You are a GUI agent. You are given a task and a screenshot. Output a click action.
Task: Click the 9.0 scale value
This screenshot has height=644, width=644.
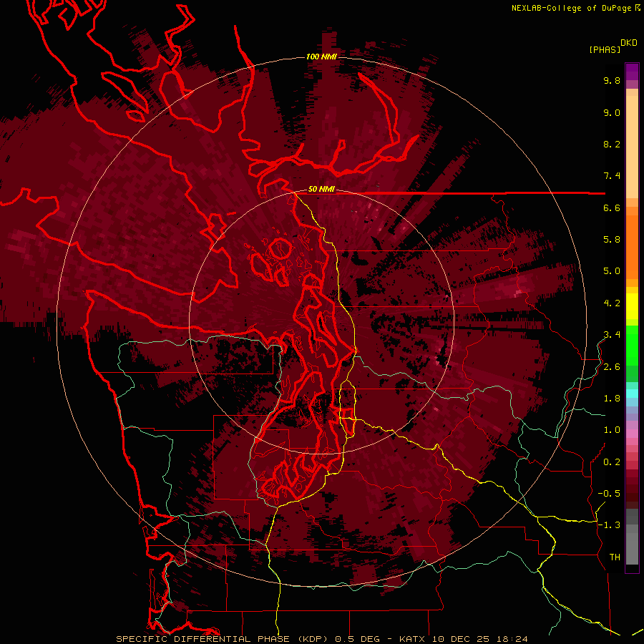[612, 112]
